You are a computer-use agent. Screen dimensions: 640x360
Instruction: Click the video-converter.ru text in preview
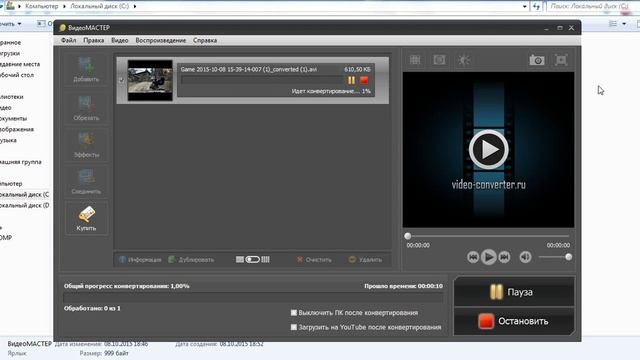489,184
